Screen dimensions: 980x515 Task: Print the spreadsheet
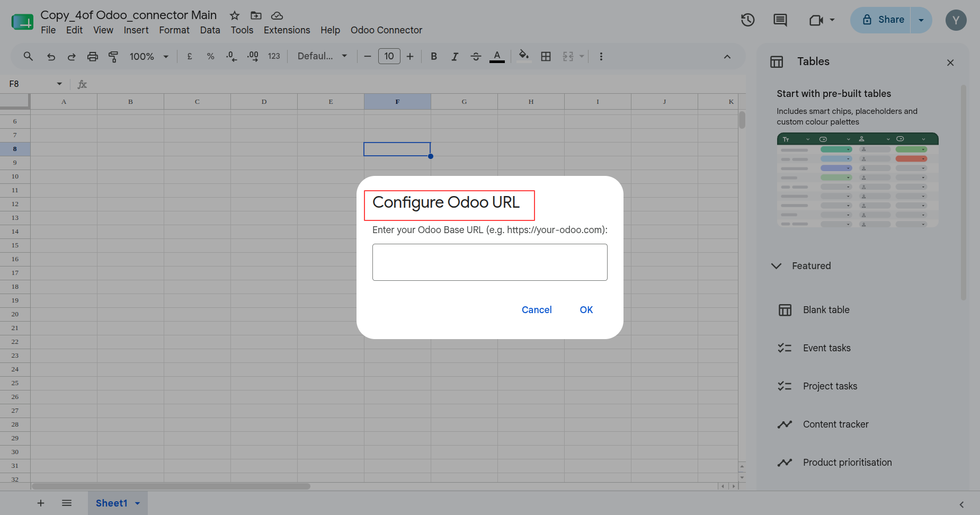click(x=93, y=56)
